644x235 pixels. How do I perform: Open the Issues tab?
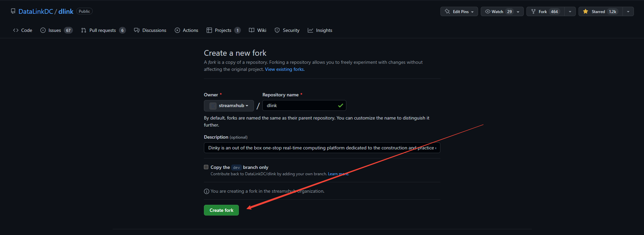56,30
